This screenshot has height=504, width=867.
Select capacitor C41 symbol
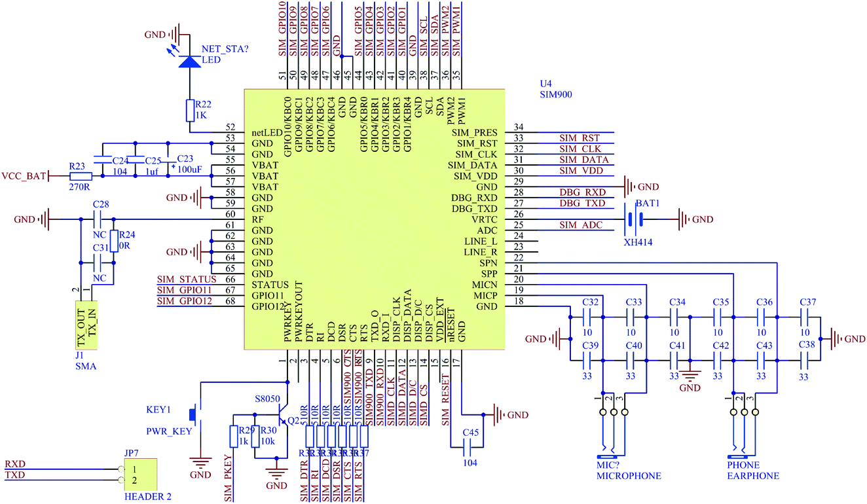point(675,361)
